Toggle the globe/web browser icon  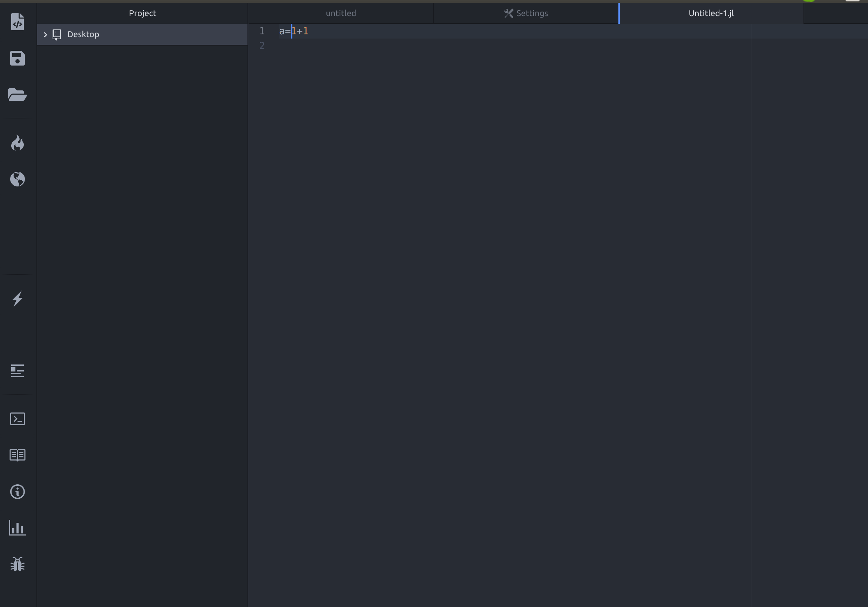pyautogui.click(x=18, y=179)
